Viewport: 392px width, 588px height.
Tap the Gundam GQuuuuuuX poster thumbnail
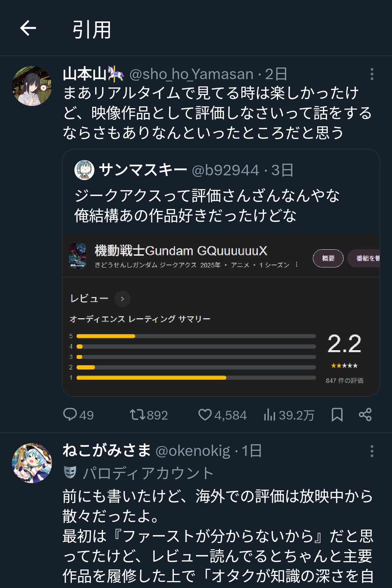click(78, 256)
